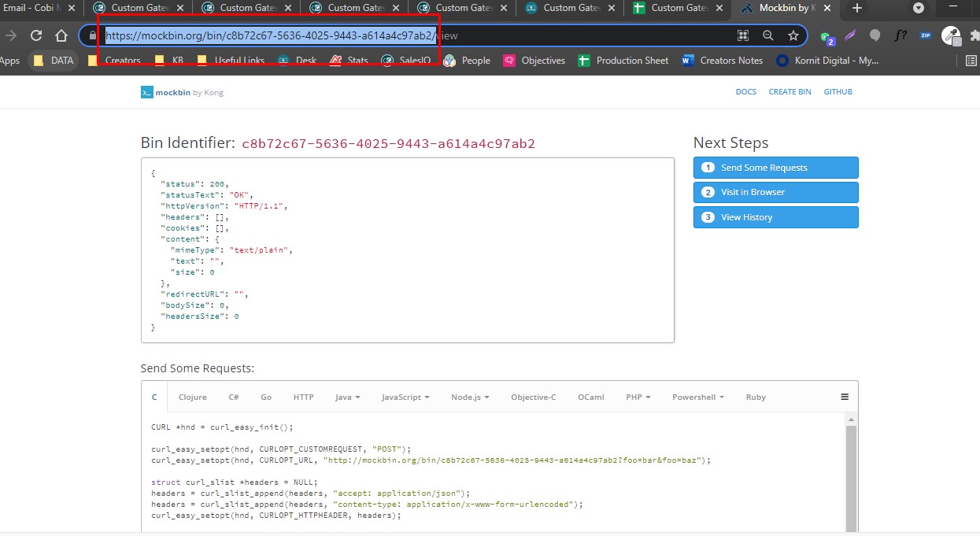Open the CREATE BIN link
Viewport: 980px width, 536px height.
coord(790,92)
